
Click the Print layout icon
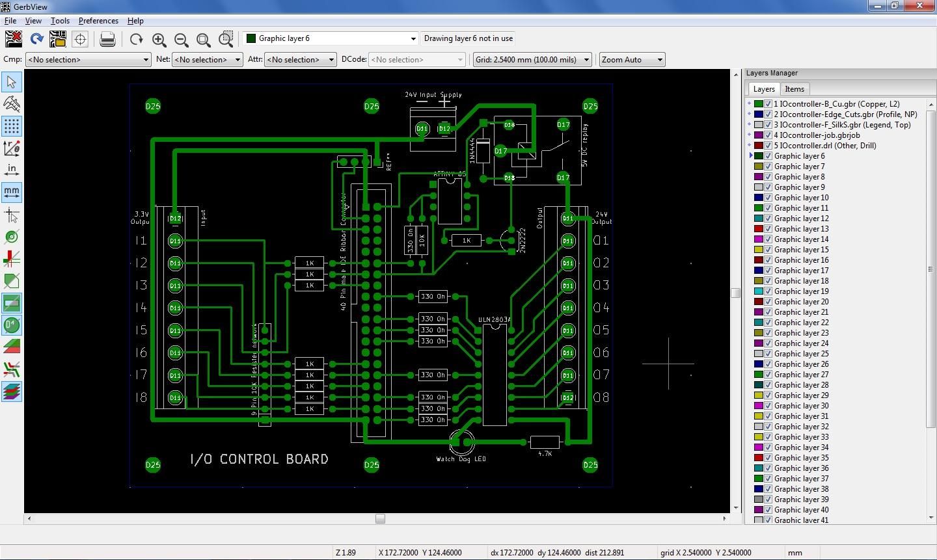[x=107, y=39]
